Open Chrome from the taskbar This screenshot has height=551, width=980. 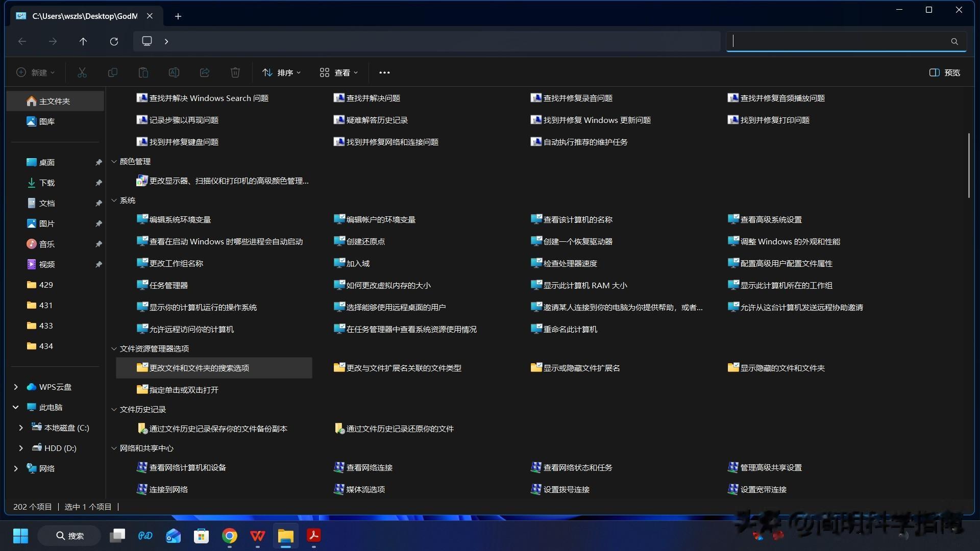[x=230, y=536]
